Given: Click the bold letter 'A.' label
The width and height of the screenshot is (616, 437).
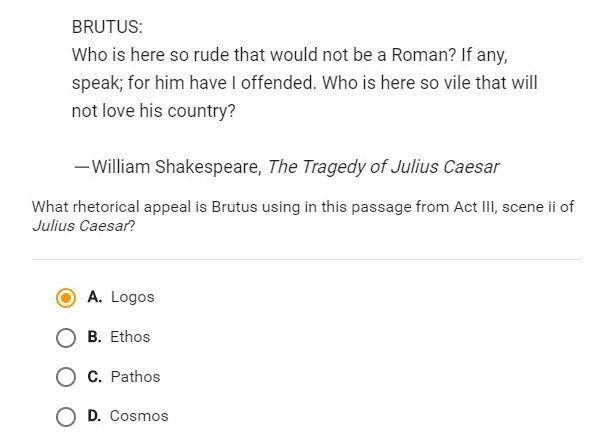Looking at the screenshot, I should tap(95, 297).
